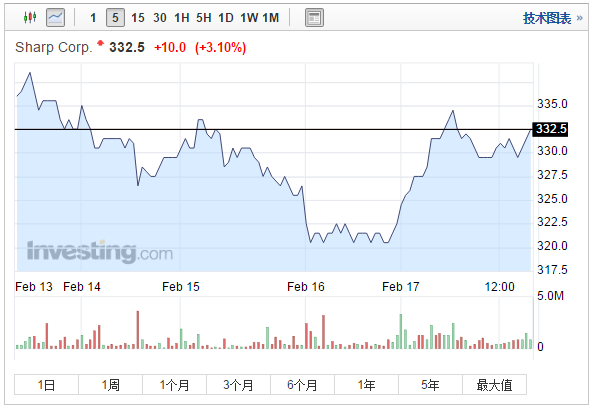Click the 317.5 price axis label
592x408 pixels.
552,269
